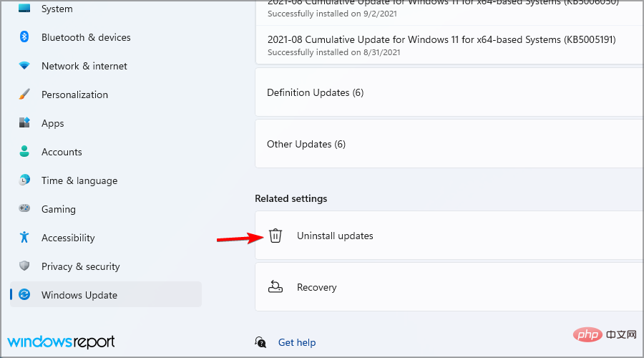Click the Get help link
The height and width of the screenshot is (358, 644).
[297, 342]
